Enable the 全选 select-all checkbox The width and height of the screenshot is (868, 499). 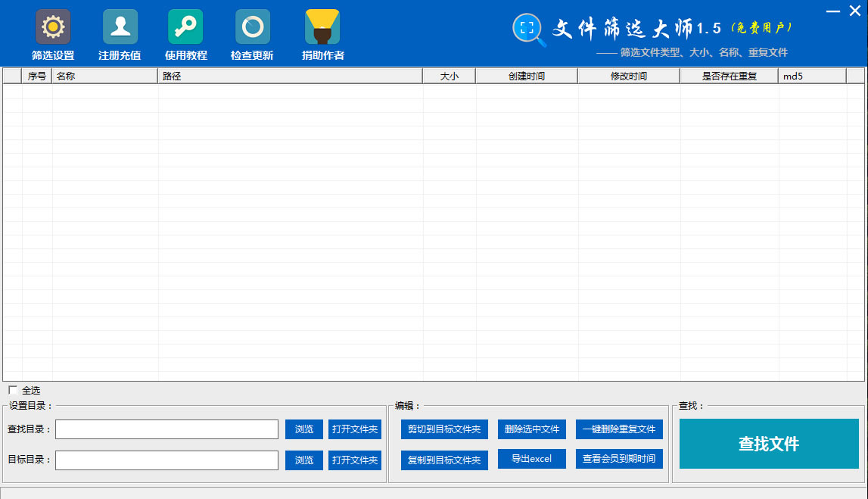click(x=13, y=389)
